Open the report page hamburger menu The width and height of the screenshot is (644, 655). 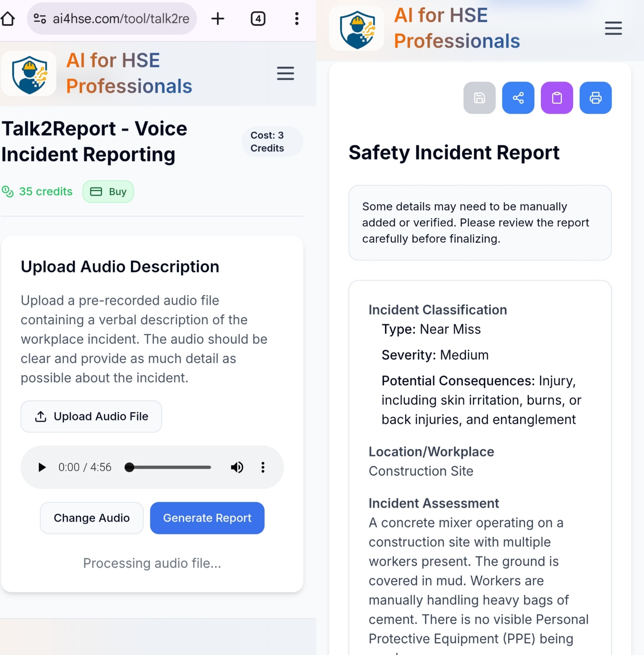click(x=614, y=28)
